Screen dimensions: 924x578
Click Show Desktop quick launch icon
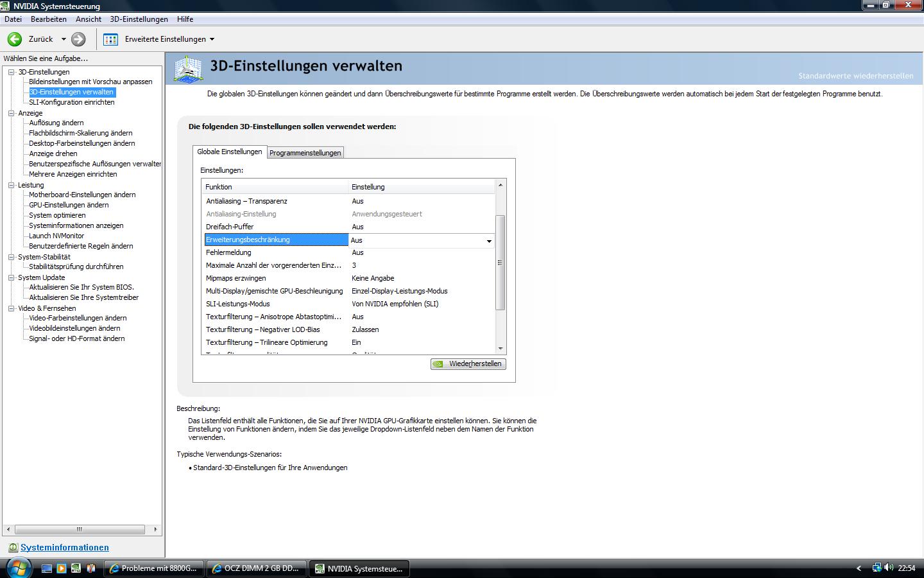click(x=47, y=568)
